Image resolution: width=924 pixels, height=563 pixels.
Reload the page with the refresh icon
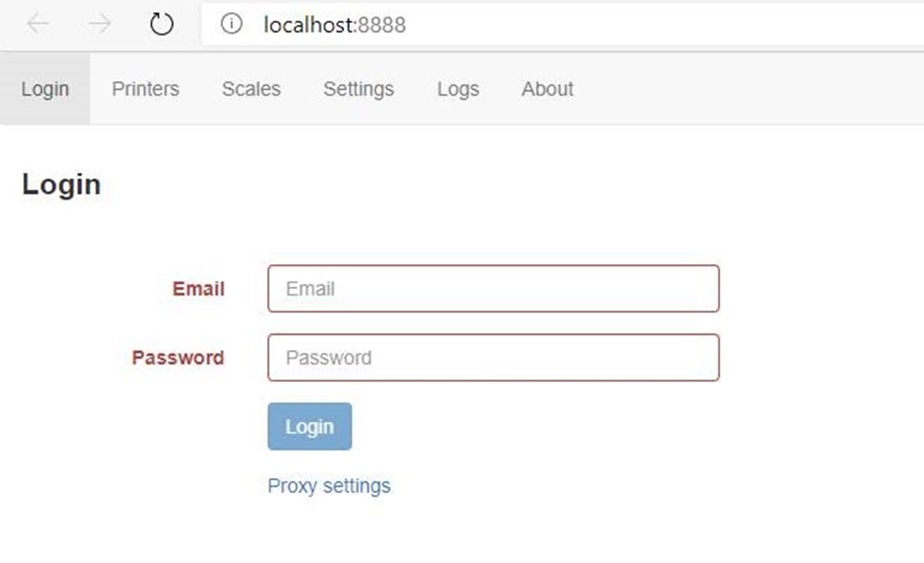point(162,24)
